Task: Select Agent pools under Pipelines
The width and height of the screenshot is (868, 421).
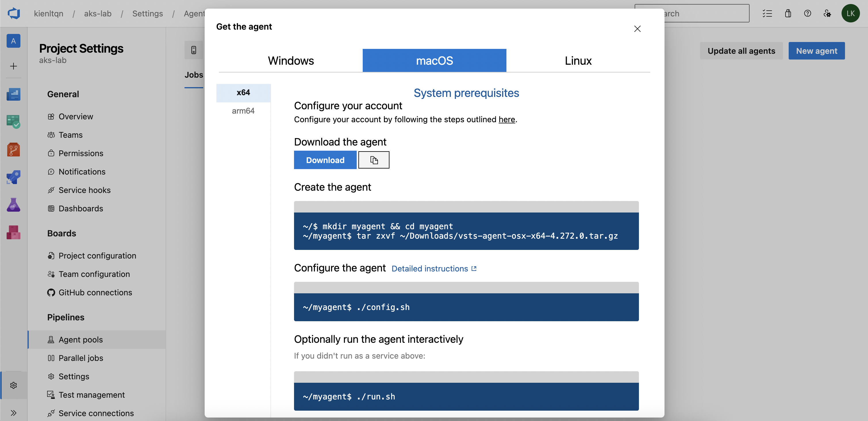Action: [x=97, y=340]
